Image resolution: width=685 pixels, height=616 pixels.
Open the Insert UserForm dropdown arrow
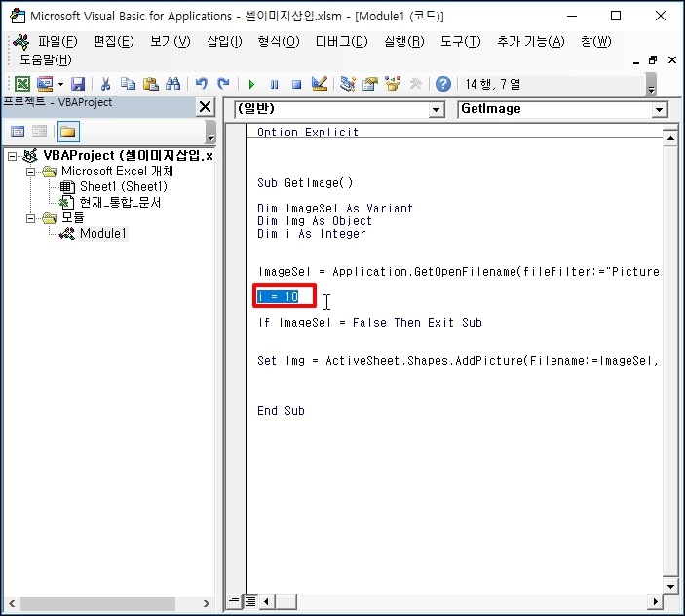coord(60,84)
